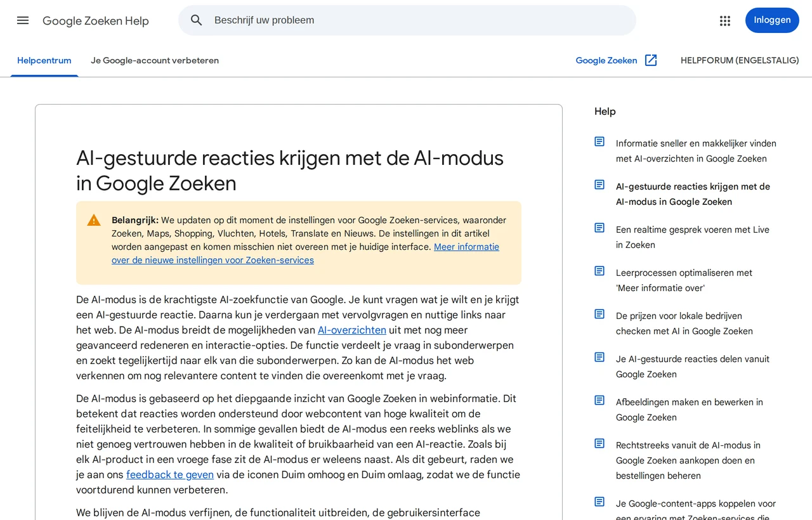The height and width of the screenshot is (520, 812).
Task: Click the search magnifier icon
Action: tap(197, 20)
